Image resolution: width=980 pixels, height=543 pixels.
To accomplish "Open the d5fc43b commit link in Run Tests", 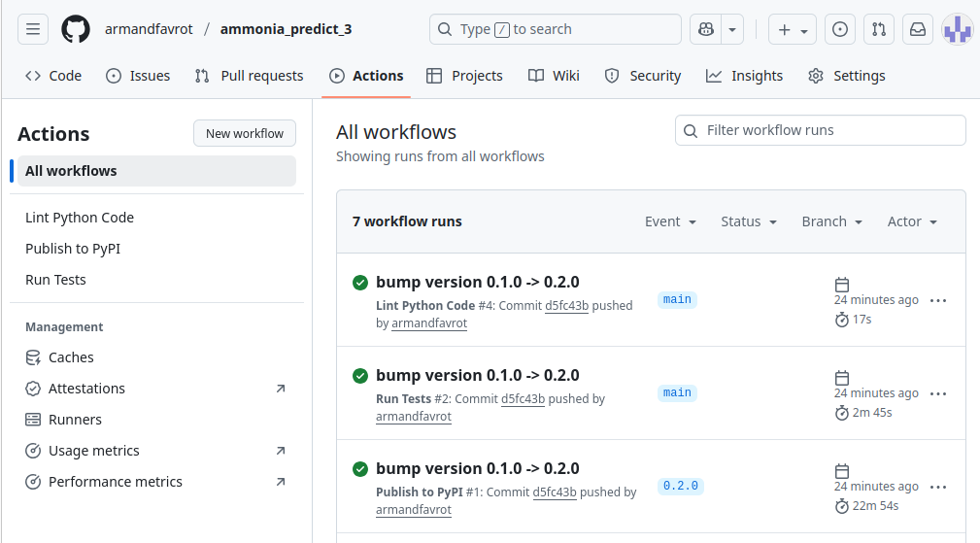I will 523,399.
